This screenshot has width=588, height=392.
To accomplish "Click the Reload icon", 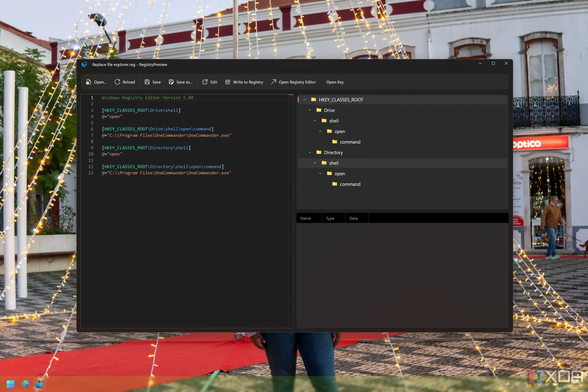I will pyautogui.click(x=117, y=82).
